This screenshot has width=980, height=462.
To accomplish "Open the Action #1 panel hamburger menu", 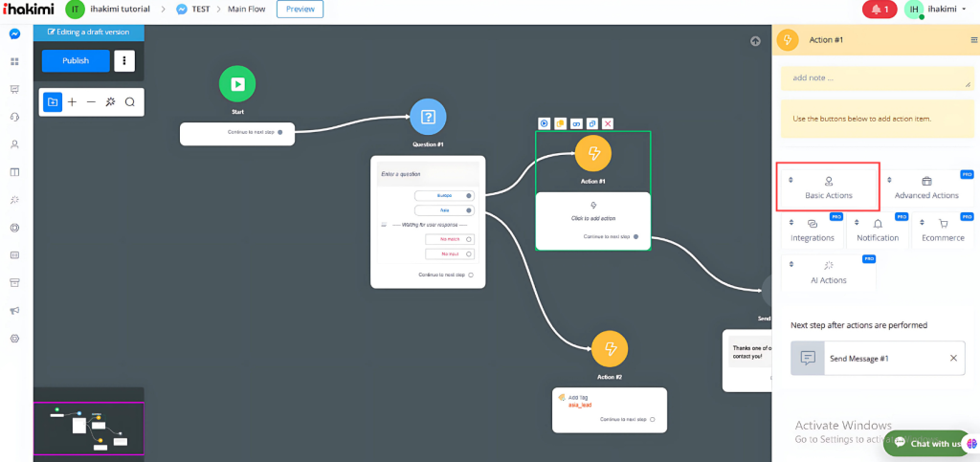I will (x=973, y=40).
